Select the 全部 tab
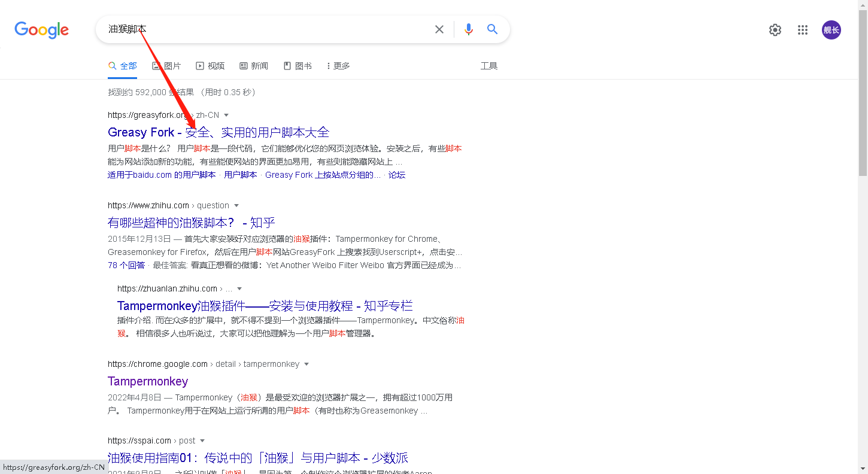 coord(123,66)
